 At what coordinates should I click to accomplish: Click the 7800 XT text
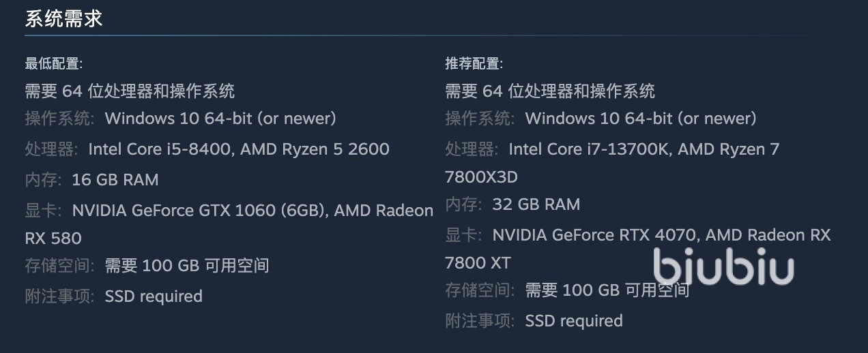[x=478, y=263]
